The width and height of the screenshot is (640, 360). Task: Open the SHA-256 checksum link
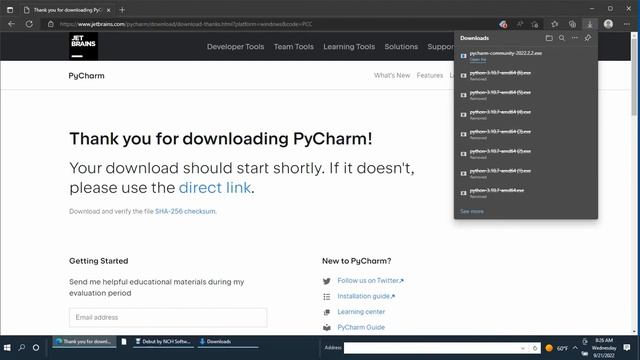tap(185, 211)
